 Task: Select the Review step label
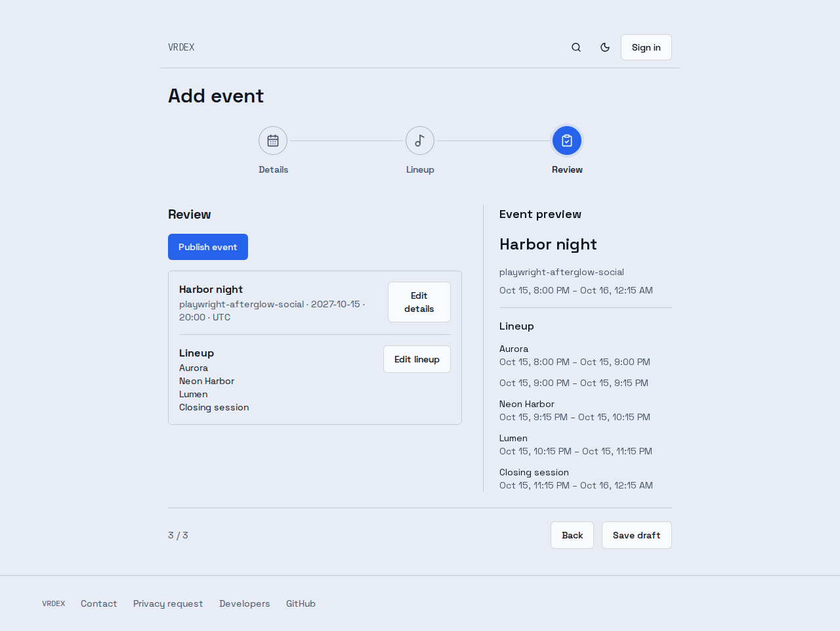pos(567,169)
